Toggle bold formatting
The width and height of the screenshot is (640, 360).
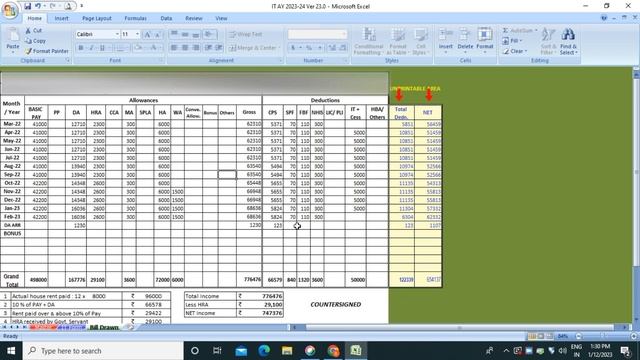(x=81, y=48)
